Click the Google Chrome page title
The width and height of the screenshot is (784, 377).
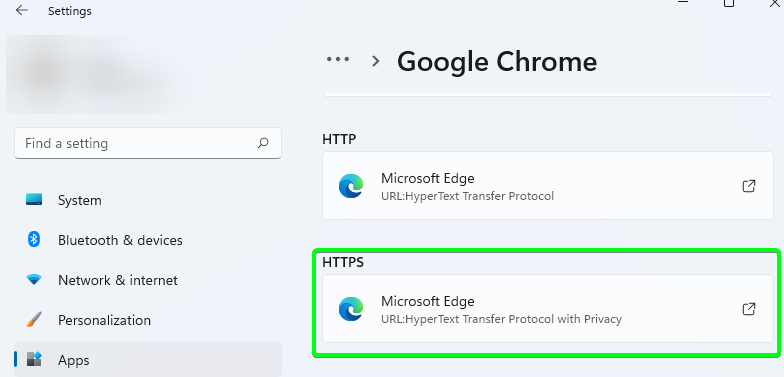tap(497, 62)
